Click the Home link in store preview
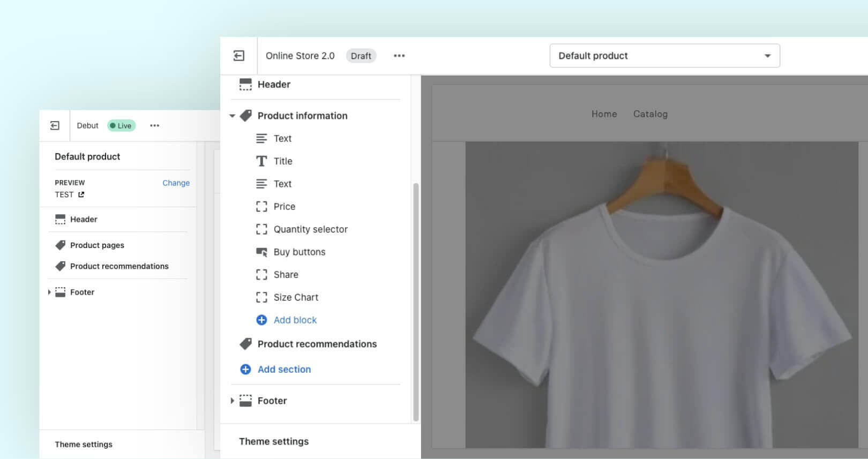 coord(604,114)
